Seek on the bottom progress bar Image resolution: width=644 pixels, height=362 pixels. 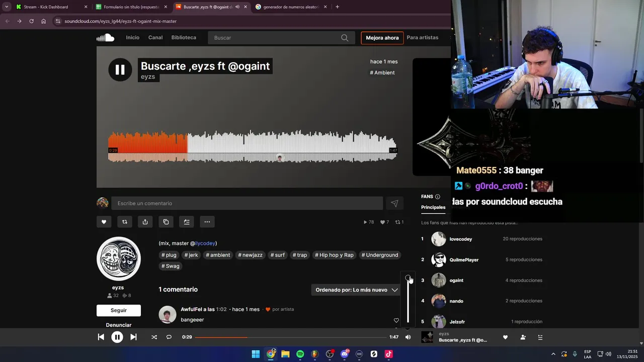pos(291,337)
